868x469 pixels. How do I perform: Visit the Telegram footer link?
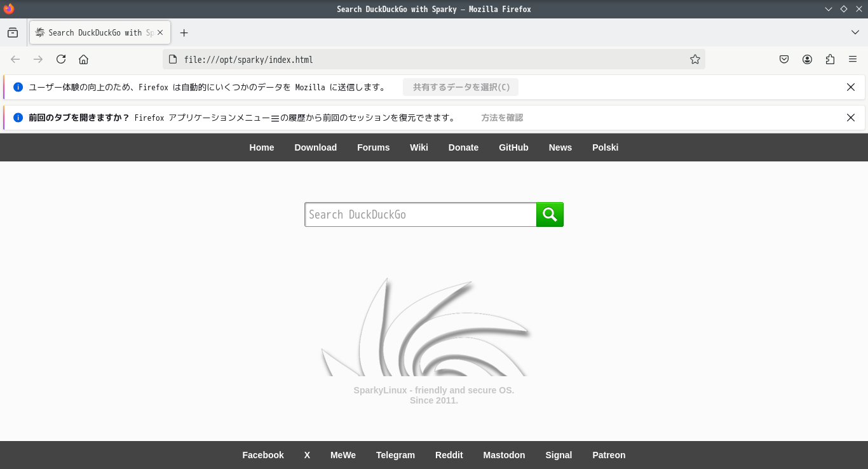pos(395,455)
